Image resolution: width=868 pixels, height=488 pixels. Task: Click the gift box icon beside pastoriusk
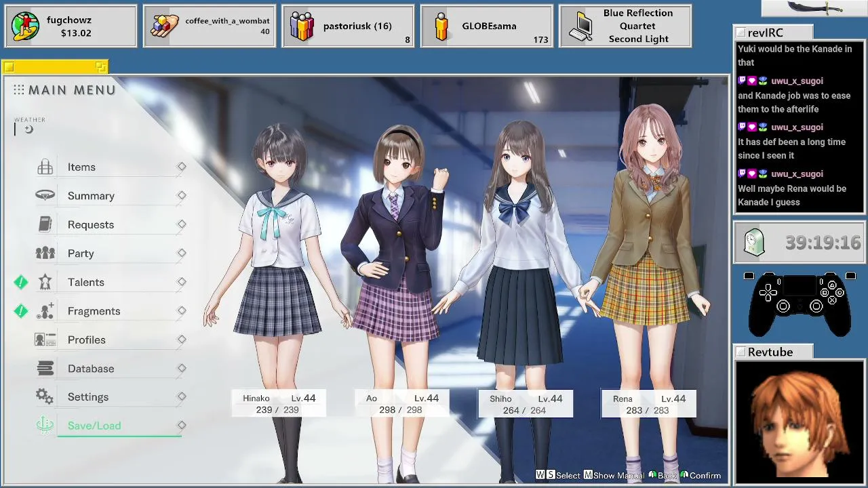(302, 26)
